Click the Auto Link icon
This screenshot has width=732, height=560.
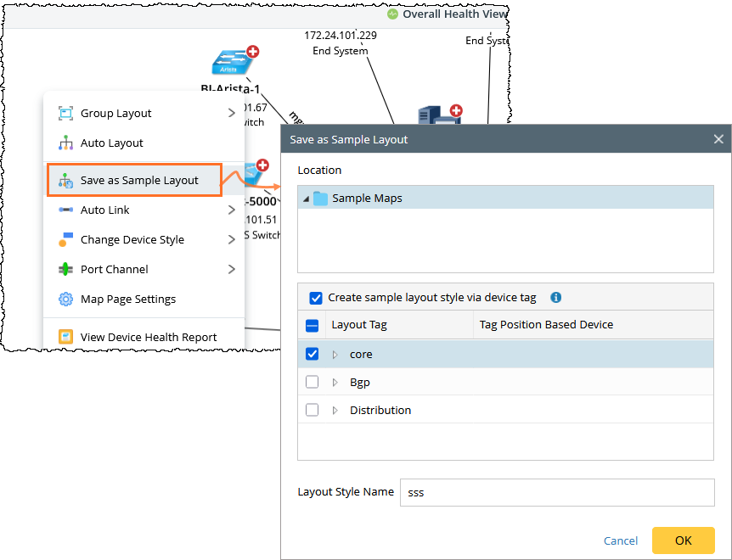coord(65,210)
